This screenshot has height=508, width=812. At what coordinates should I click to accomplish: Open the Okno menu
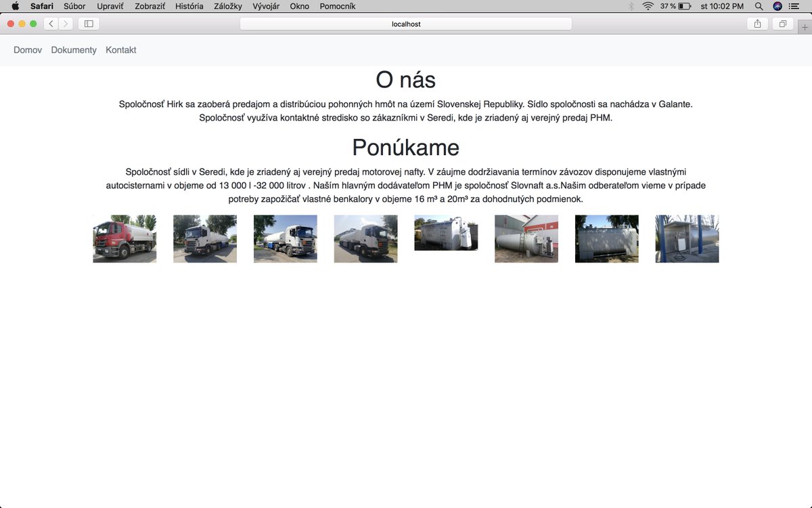coord(299,6)
